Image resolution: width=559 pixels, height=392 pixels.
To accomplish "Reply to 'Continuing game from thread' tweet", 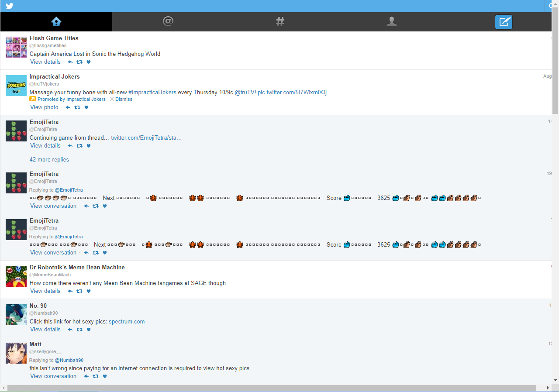I will click(70, 146).
